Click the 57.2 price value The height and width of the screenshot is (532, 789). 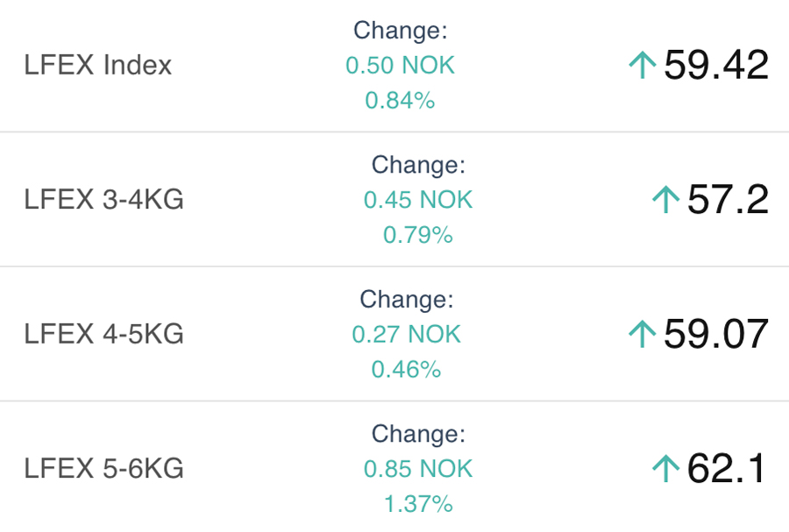point(728,200)
